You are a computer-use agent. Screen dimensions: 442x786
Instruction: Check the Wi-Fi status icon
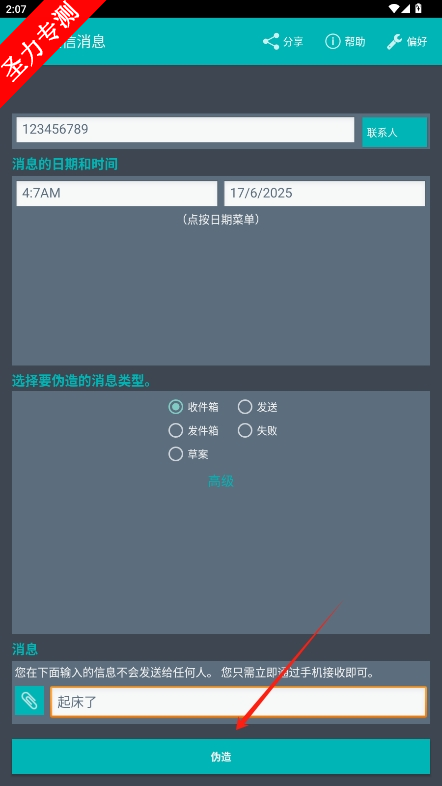pos(394,9)
